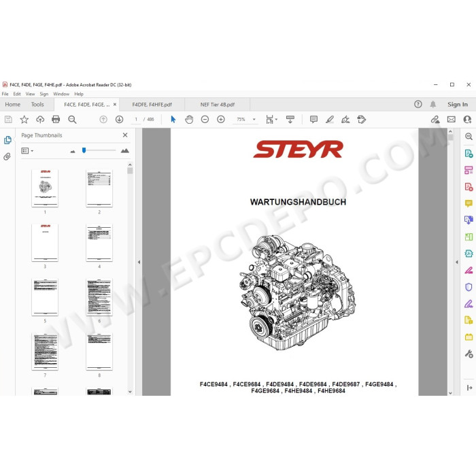
Task: Add a comment sticky note
Action: click(x=313, y=120)
